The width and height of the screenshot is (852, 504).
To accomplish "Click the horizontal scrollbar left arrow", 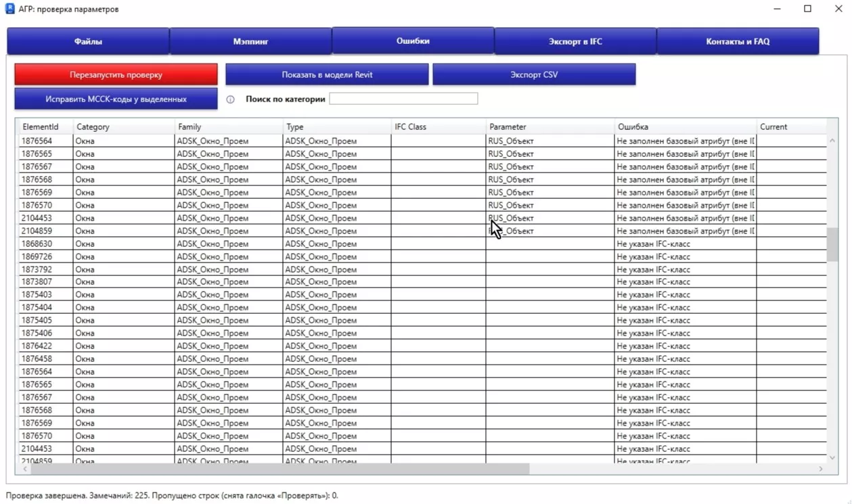I will click(x=25, y=469).
